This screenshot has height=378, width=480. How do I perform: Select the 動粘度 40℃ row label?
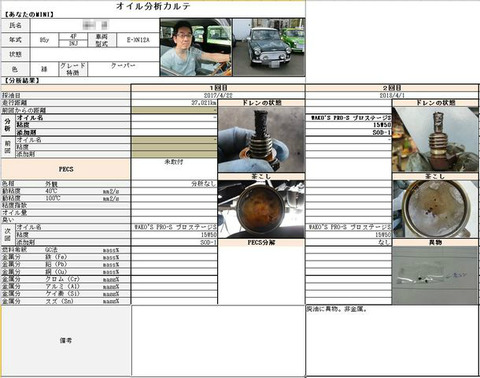[65, 191]
